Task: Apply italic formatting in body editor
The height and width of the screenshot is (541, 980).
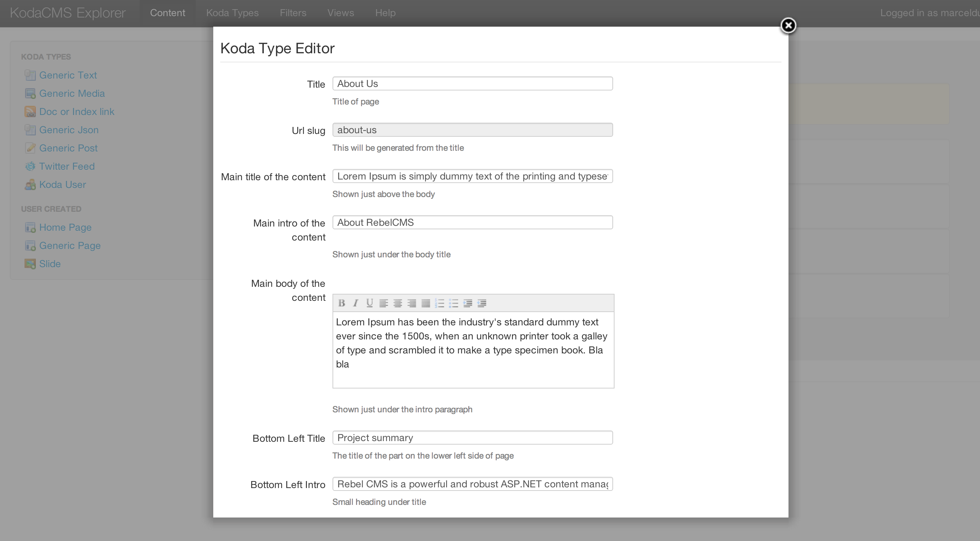Action: [x=355, y=303]
